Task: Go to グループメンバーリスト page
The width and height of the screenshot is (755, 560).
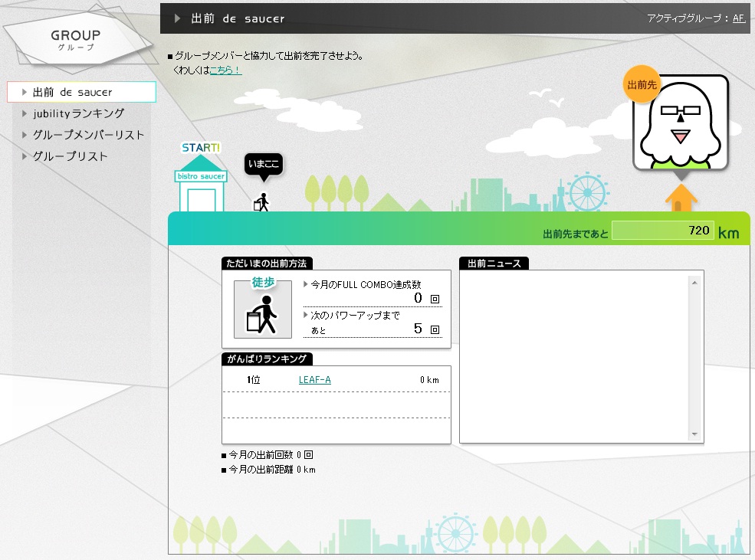Action: coord(88,135)
